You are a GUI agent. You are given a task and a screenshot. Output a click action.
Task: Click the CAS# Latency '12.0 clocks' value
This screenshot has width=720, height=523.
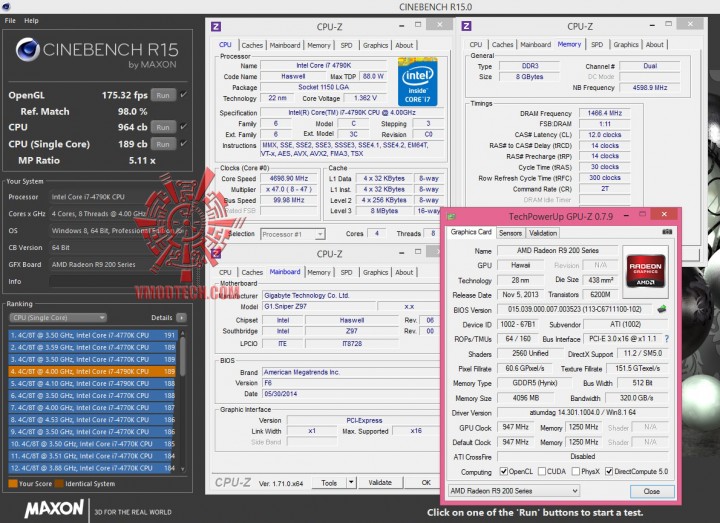[x=604, y=135]
